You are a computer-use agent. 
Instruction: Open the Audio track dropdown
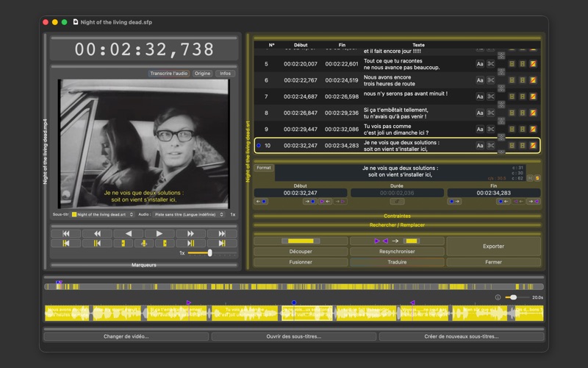click(189, 215)
